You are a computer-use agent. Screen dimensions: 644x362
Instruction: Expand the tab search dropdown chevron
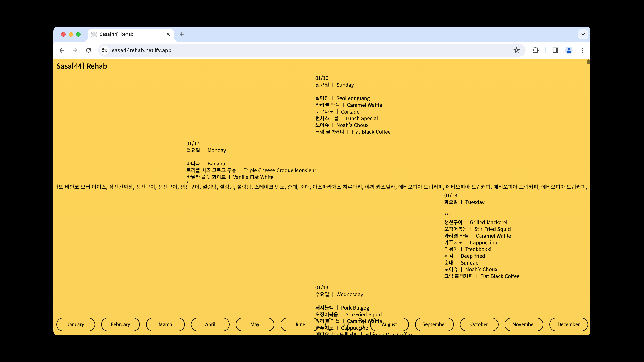click(583, 34)
